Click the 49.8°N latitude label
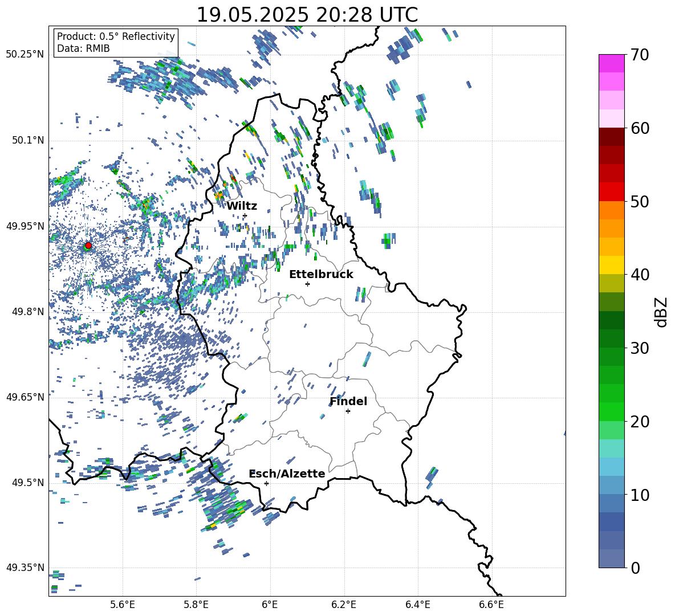Screen dimensions: 675x616 28,312
